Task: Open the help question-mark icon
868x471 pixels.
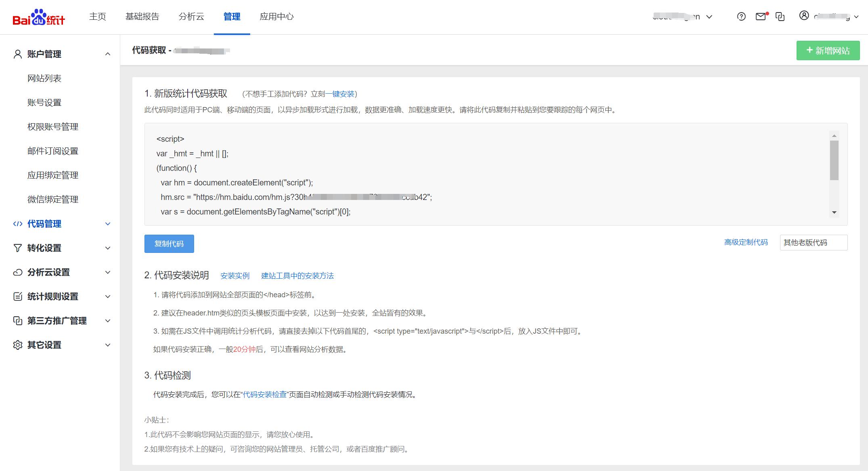Action: point(741,17)
